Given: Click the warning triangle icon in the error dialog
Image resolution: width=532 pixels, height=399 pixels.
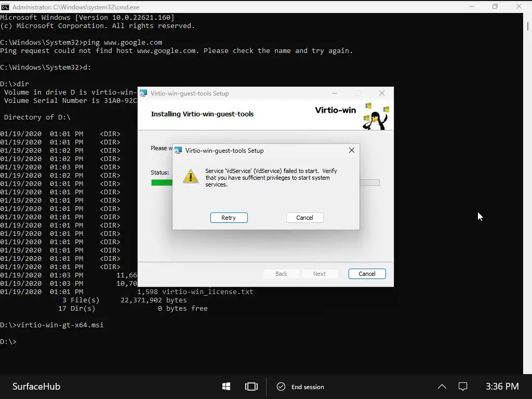Looking at the screenshot, I should [x=191, y=176].
